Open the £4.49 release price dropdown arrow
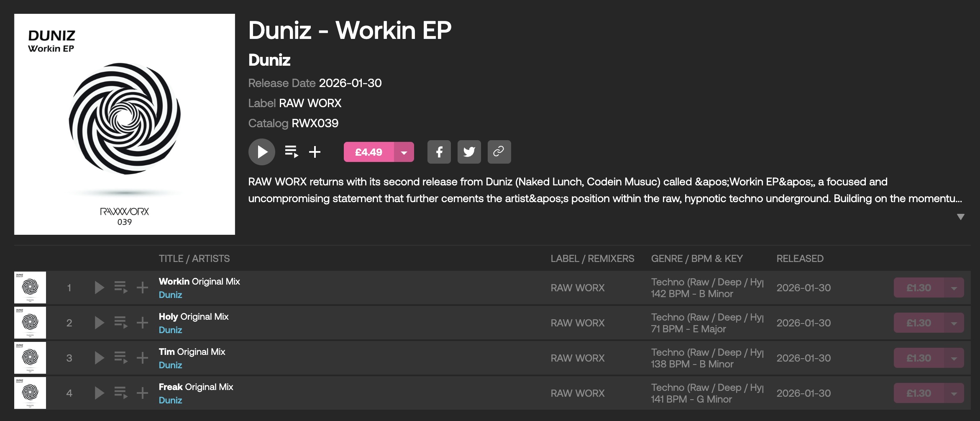The width and height of the screenshot is (980, 421). 404,152
